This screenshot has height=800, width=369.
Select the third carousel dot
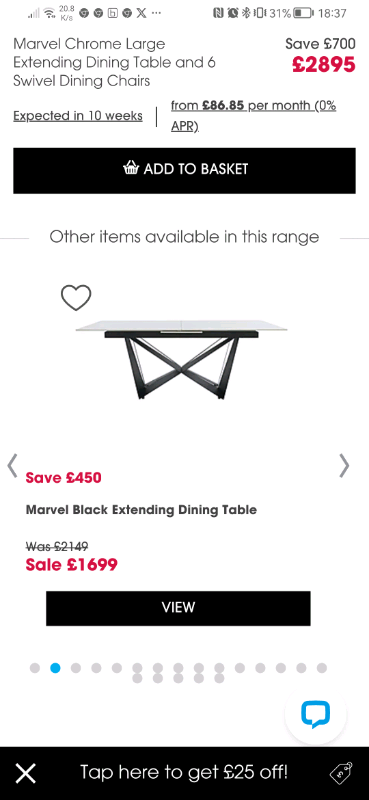(76, 668)
